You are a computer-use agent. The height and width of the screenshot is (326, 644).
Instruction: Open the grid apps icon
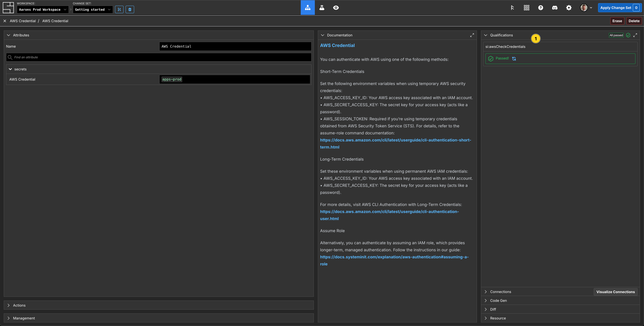[527, 7]
